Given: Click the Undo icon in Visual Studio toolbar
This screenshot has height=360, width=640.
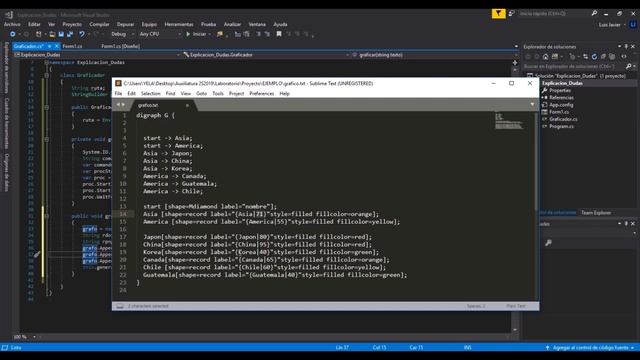Looking at the screenshot, I should tap(82, 34).
